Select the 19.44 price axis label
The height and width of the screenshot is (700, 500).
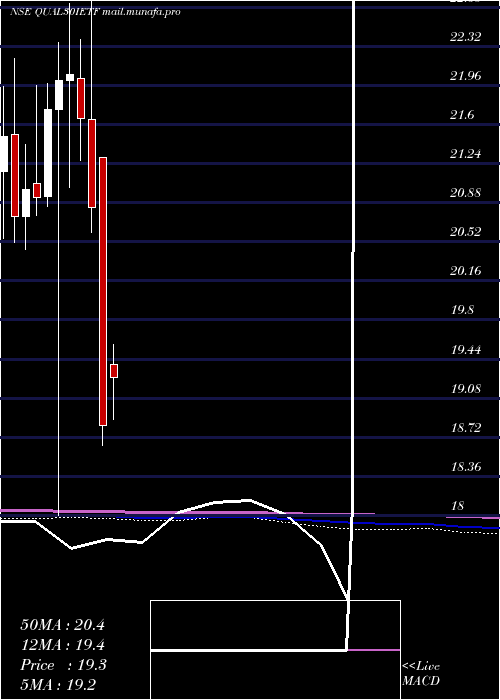coord(465,349)
